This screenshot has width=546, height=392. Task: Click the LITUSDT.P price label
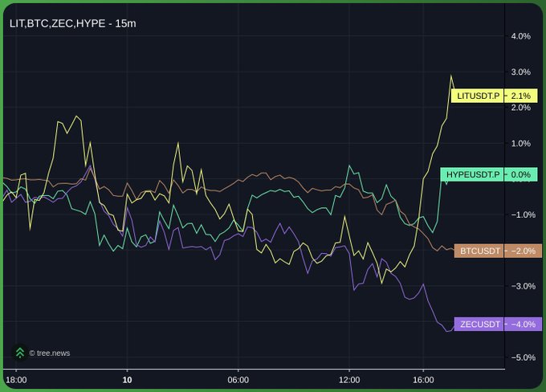click(x=478, y=96)
